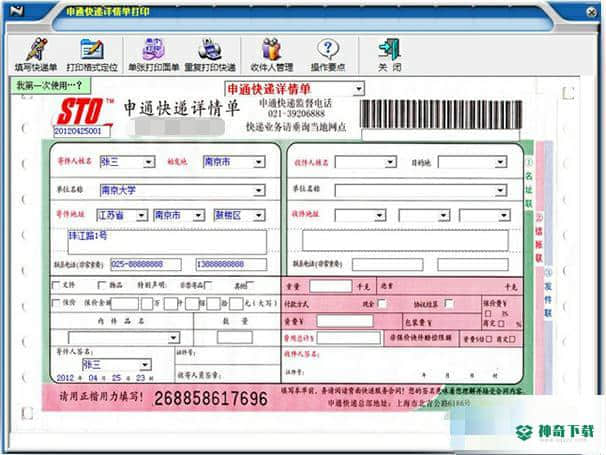Click the 关闭 exit door icon
This screenshot has width=606, height=455.
(390, 55)
